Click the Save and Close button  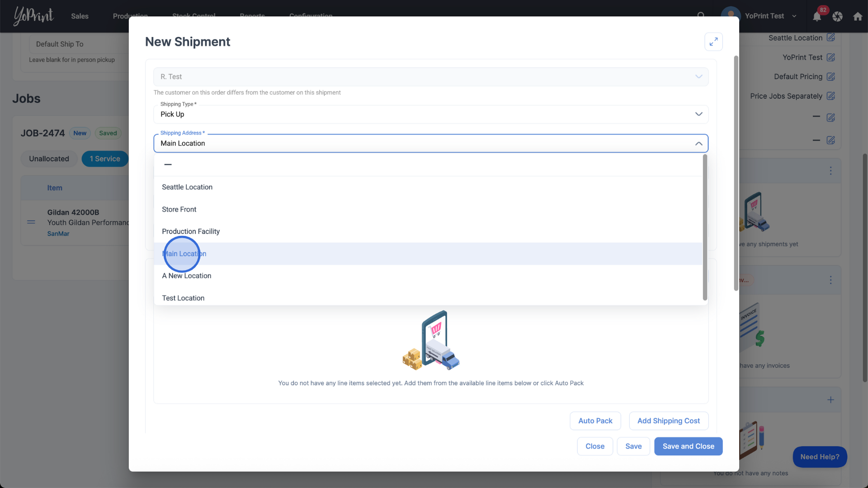click(688, 446)
